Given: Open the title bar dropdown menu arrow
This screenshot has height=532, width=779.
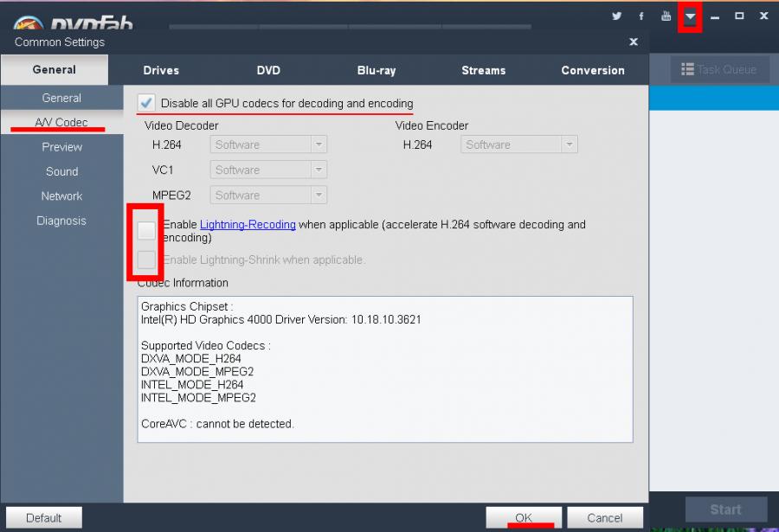Looking at the screenshot, I should click(x=690, y=16).
